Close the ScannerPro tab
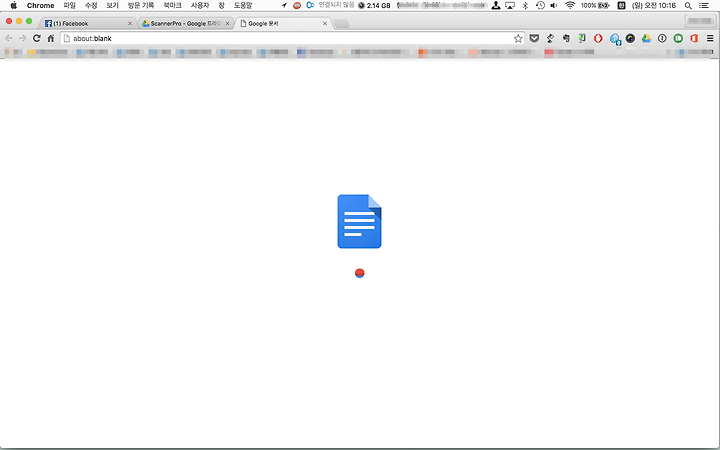The height and width of the screenshot is (450, 720). (227, 23)
